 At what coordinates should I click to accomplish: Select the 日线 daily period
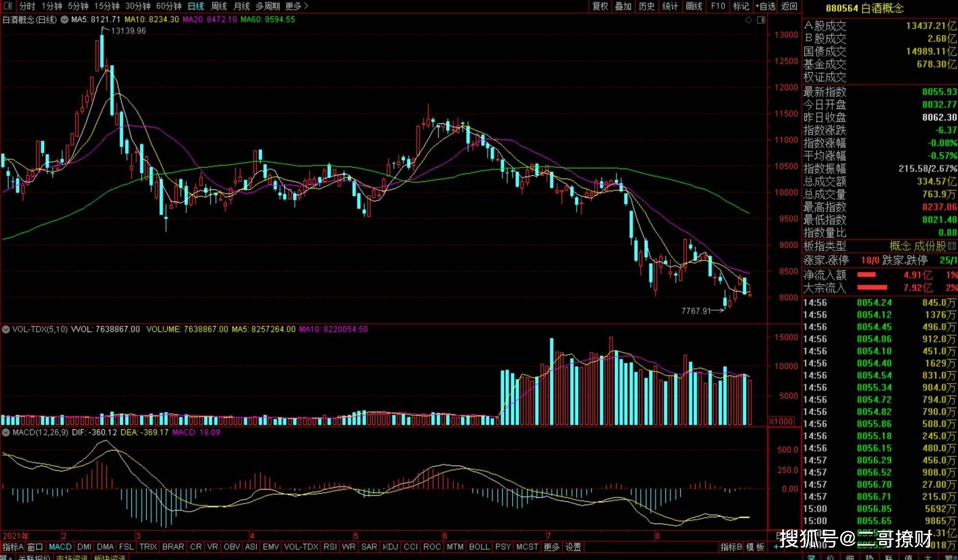(x=196, y=6)
